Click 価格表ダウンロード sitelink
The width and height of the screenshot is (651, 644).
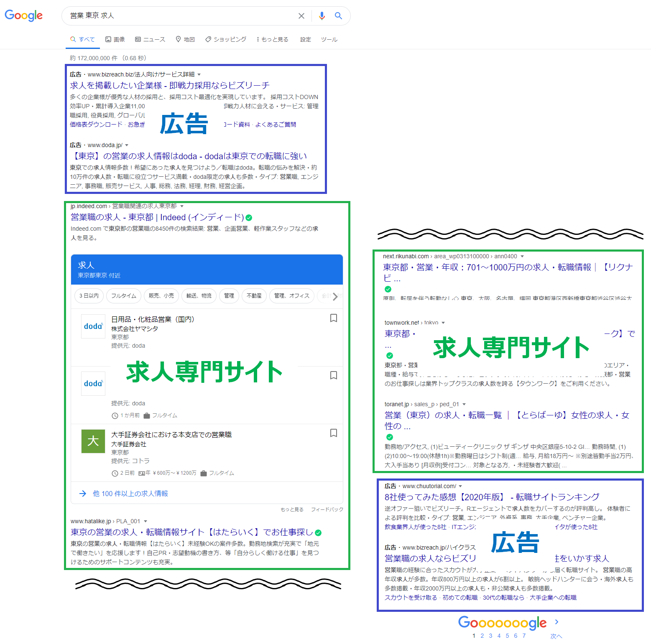click(x=96, y=125)
